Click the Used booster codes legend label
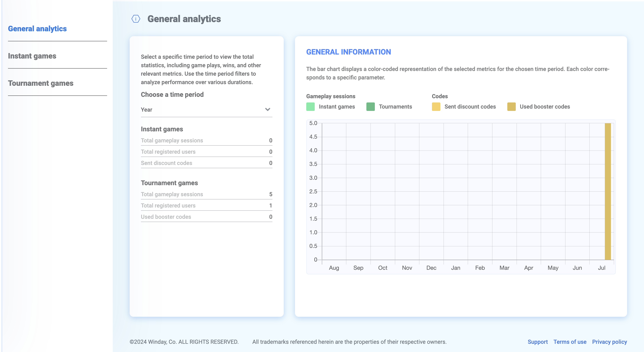 (545, 107)
